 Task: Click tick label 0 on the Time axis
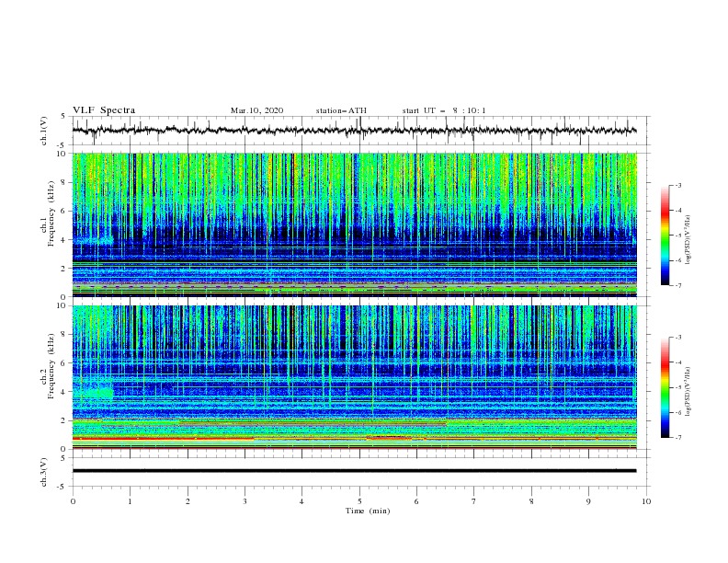pyautogui.click(x=73, y=501)
